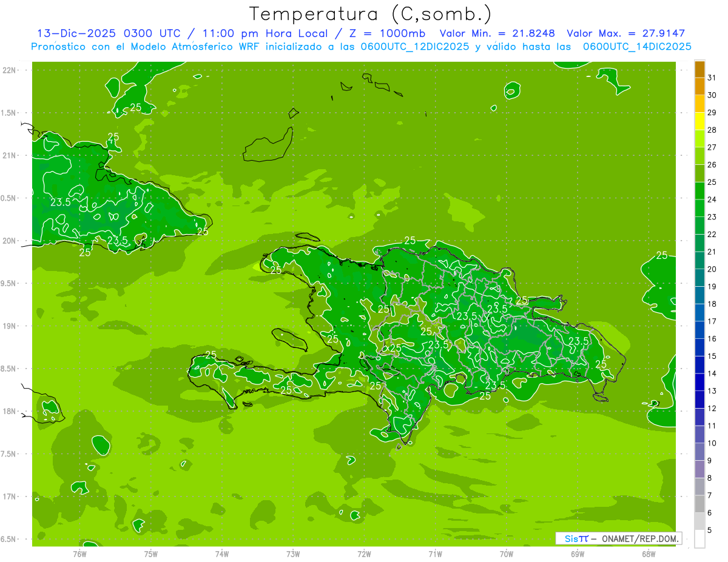Click the 'Z = 1000mb' level text
This screenshot has width=728, height=562.
click(x=387, y=33)
